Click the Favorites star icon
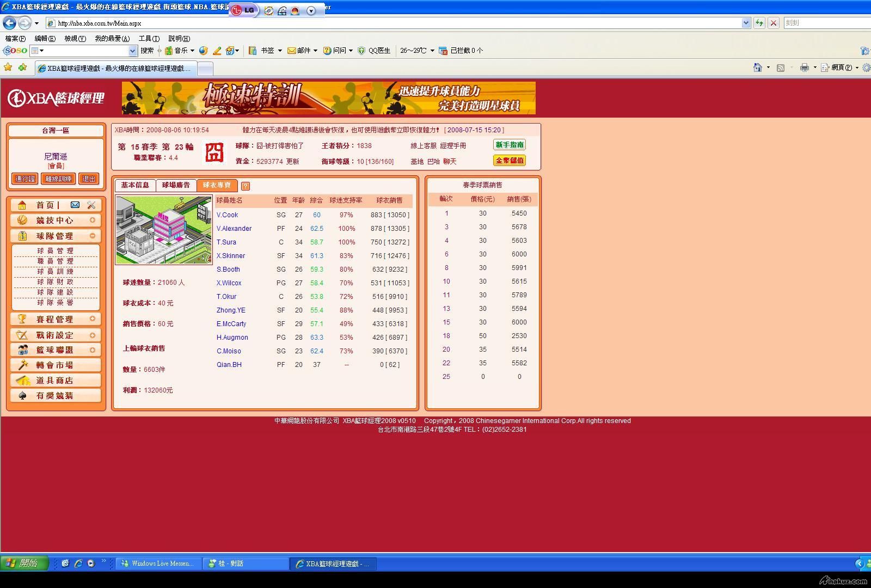The image size is (871, 588). point(8,68)
